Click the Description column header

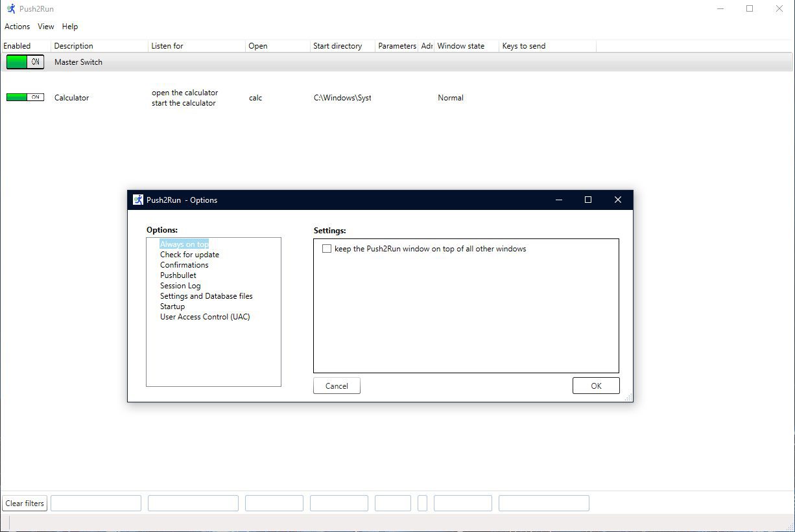pos(100,46)
